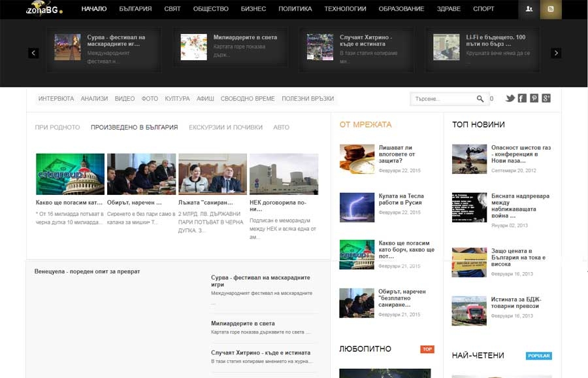588x378 pixels.
Task: Open the ЗДРАВЕ section
Action: click(448, 9)
